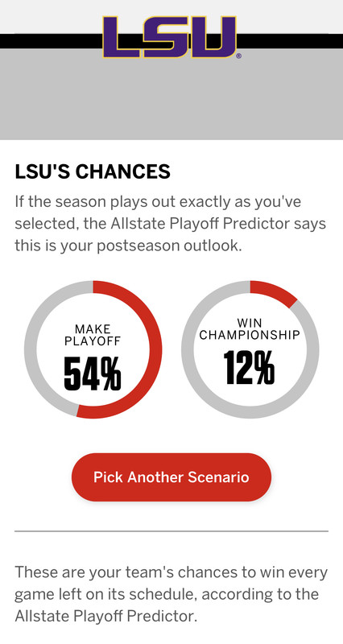343x644 pixels.
Task: Click the Pick Another Scenario button
Action: point(171,477)
